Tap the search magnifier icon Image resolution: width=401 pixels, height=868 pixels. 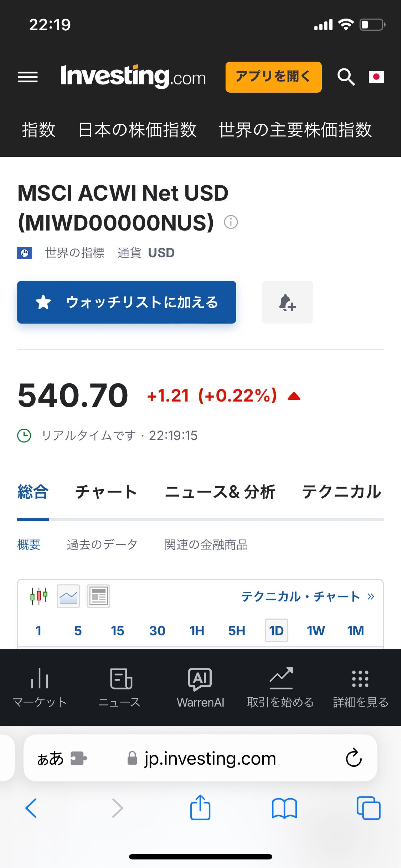(x=346, y=77)
